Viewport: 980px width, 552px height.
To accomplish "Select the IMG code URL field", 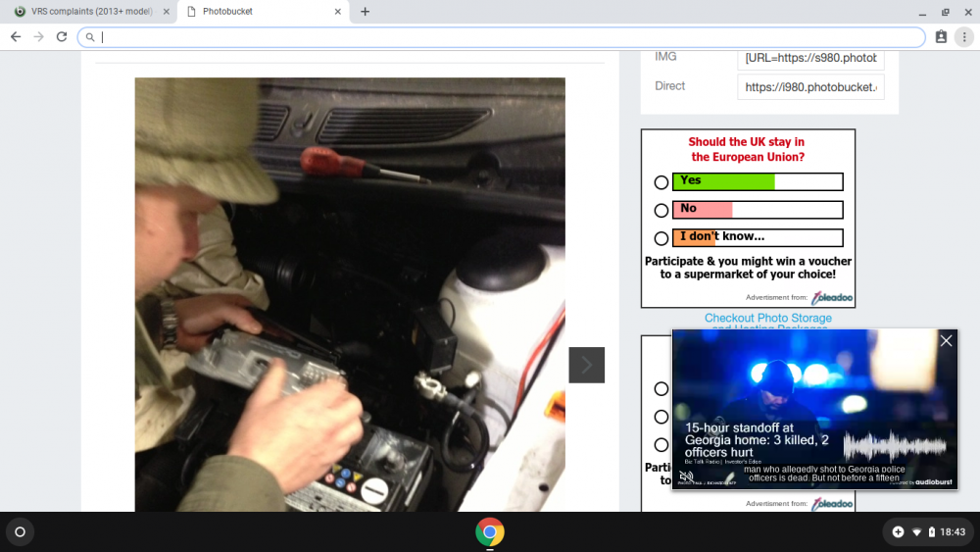I will (810, 58).
